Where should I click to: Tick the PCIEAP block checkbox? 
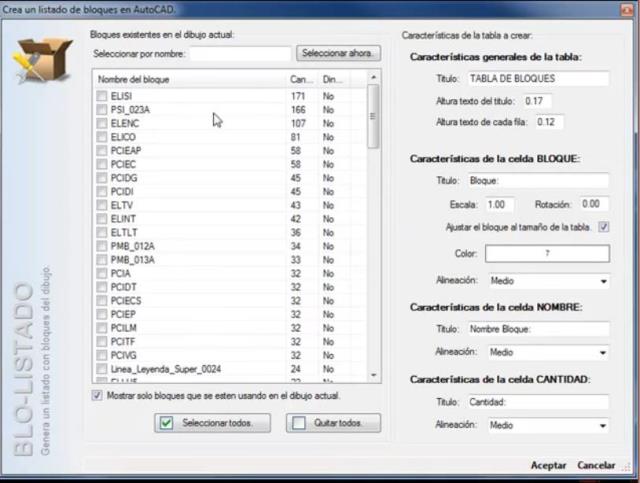(x=102, y=150)
